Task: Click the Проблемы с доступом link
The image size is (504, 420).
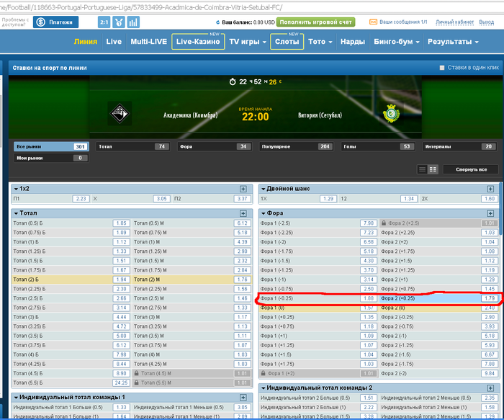Action: click(x=15, y=22)
